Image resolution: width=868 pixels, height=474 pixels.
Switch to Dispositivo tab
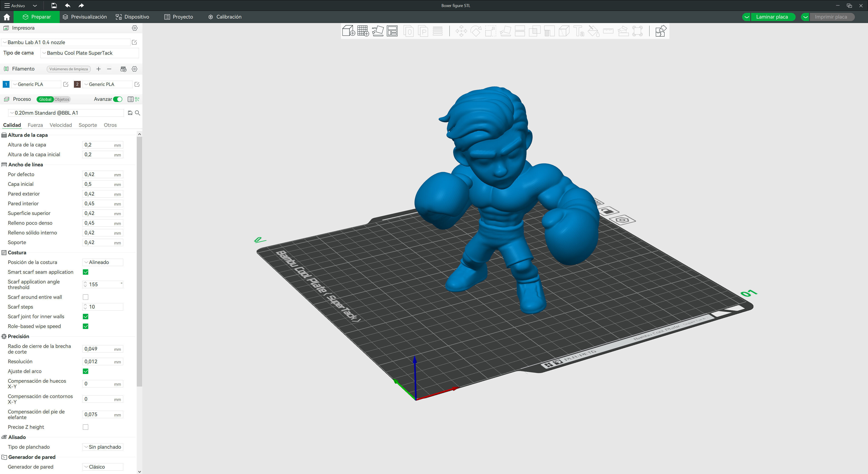[x=132, y=17]
